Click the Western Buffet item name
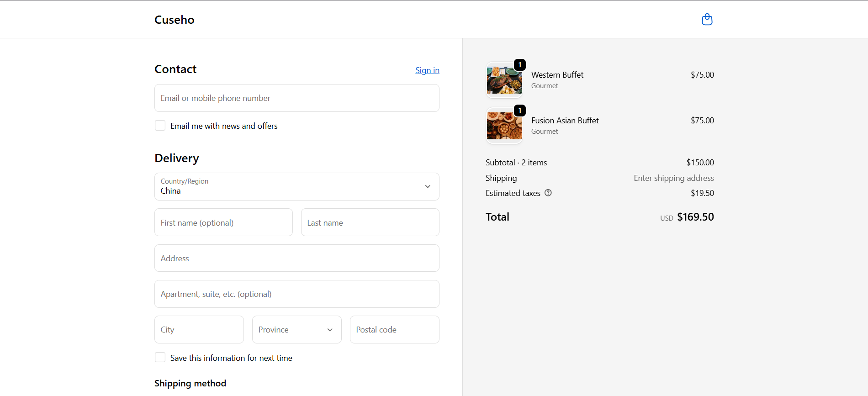 coord(557,75)
